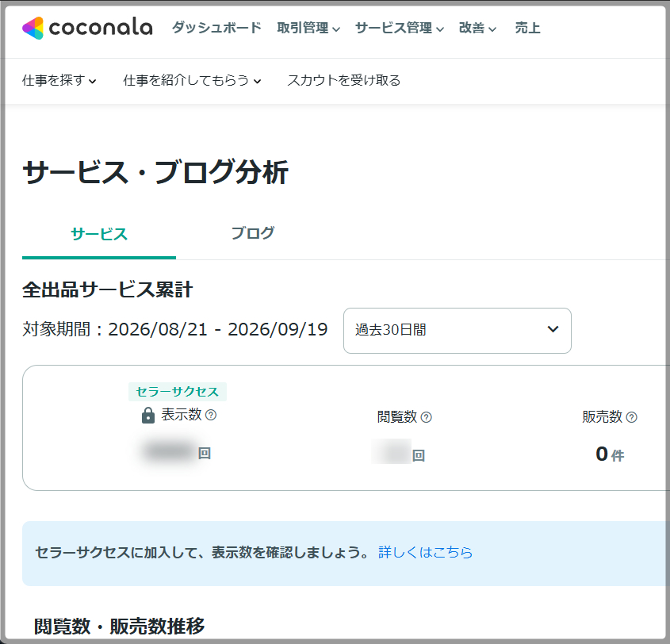The image size is (670, 644).
Task: Expand the サービス管理 menu
Action: [400, 29]
